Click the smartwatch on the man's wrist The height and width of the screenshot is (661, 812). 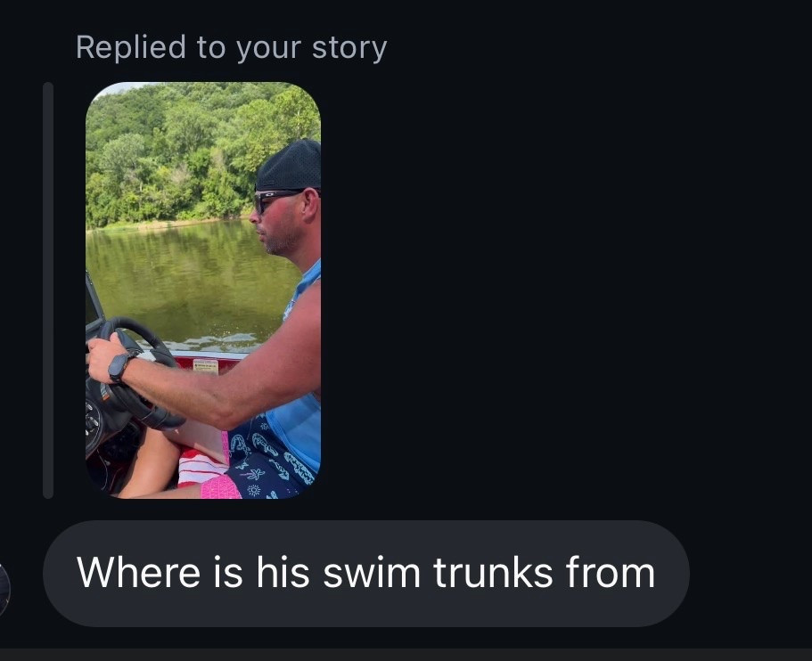120,366
